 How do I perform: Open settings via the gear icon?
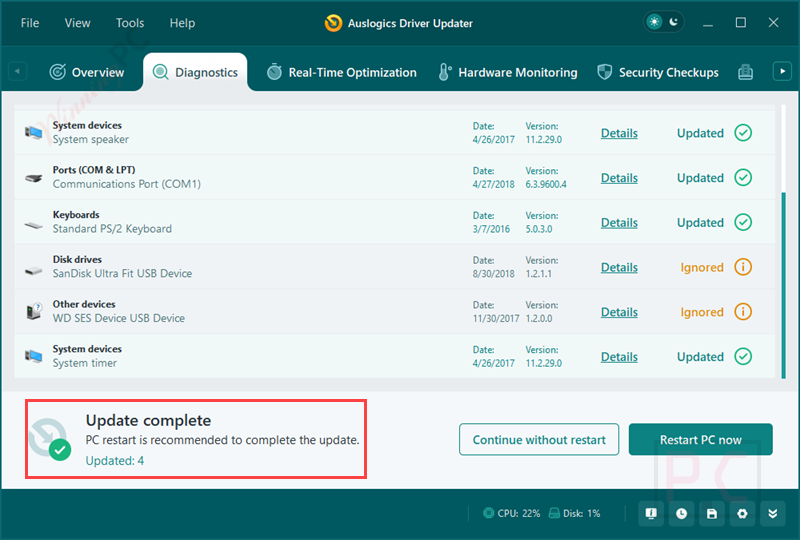pos(742,513)
